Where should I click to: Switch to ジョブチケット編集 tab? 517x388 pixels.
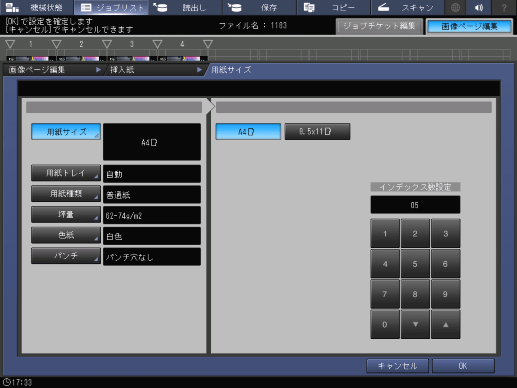tap(379, 26)
